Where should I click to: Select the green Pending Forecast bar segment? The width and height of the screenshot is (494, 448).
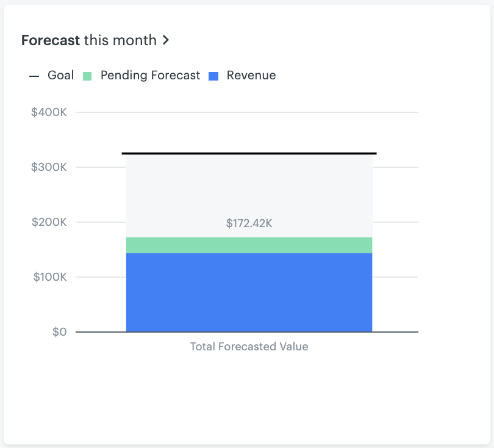249,245
